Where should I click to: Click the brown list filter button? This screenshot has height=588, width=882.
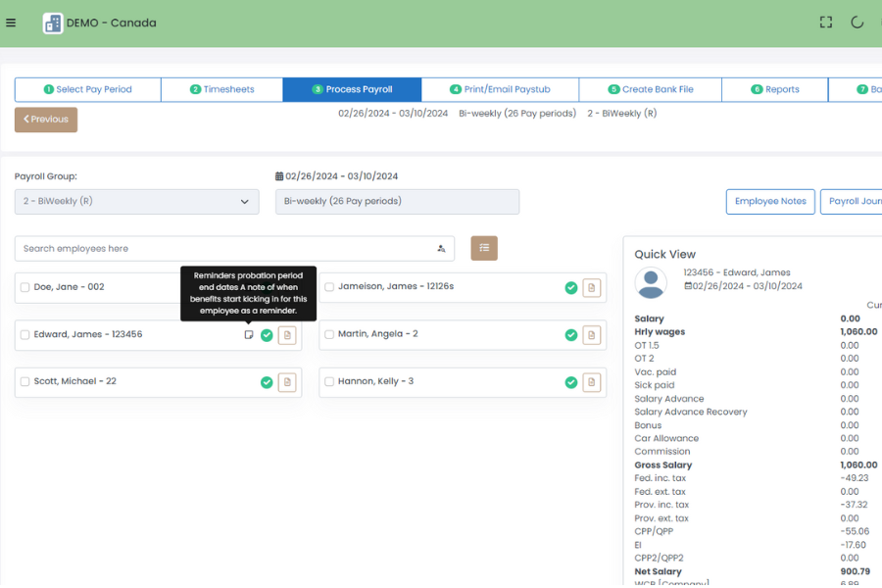pos(484,249)
